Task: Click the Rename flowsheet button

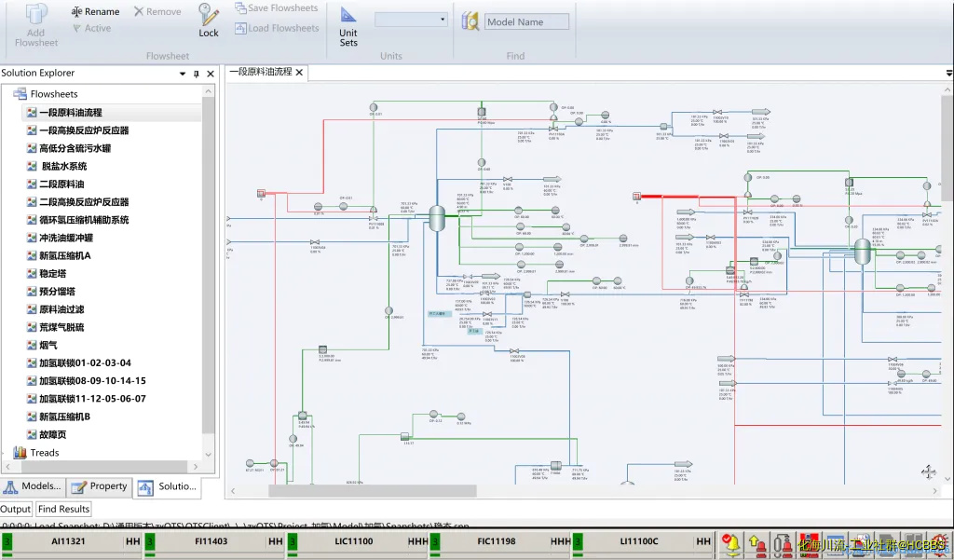Action: tap(95, 11)
